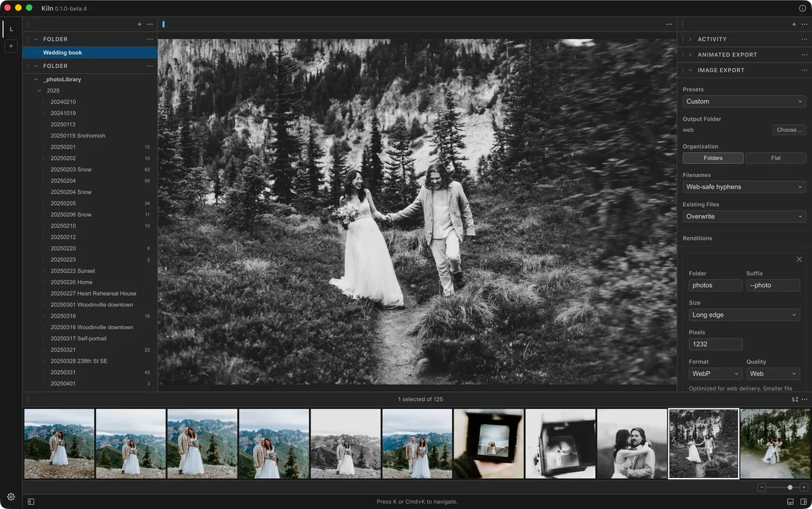Click the thumbnail size slider handle
812x509 pixels.
click(x=790, y=487)
